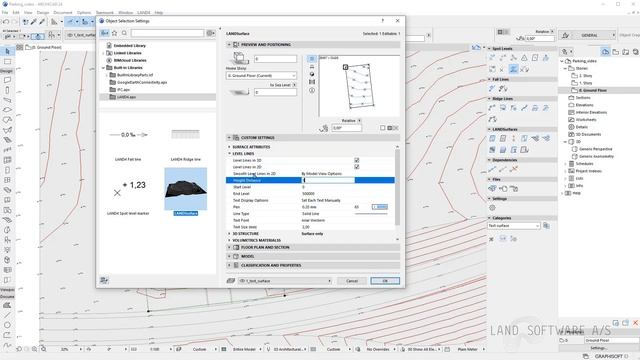The height and width of the screenshot is (360, 640).
Task: Click the OK button
Action: coord(385,281)
